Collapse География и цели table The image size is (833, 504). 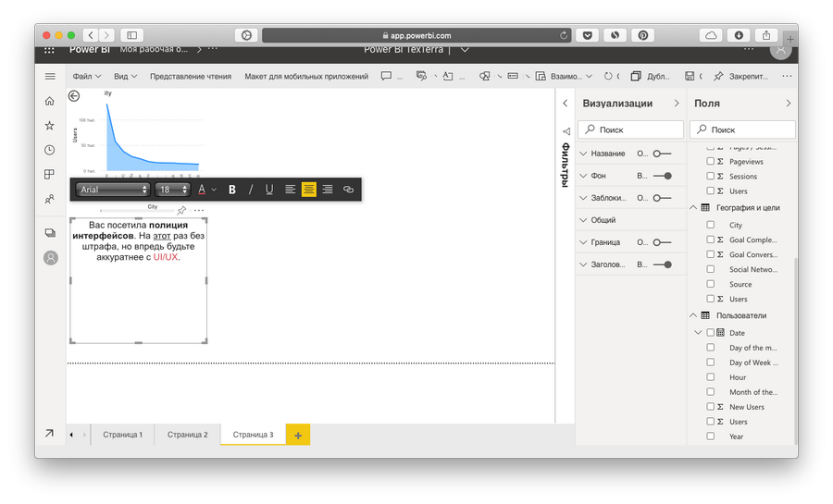click(x=693, y=207)
